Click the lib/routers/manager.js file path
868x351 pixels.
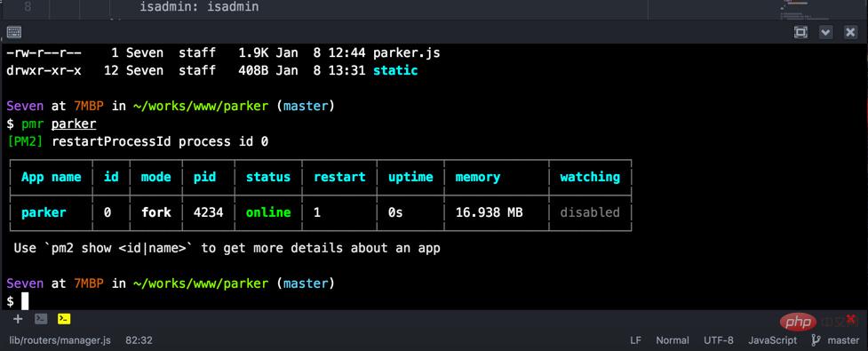pyautogui.click(x=60, y=340)
